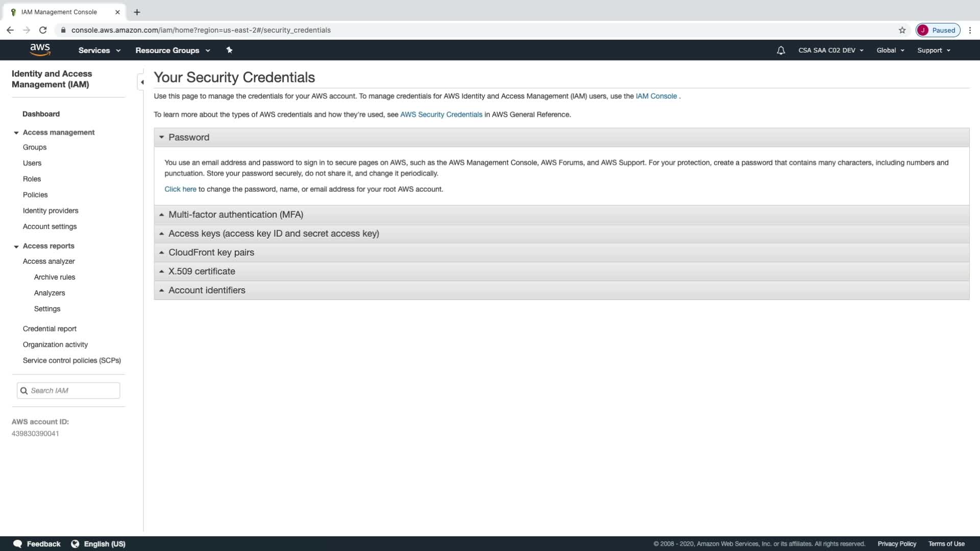Follow the AWS Security Credentials link
The height and width of the screenshot is (551, 980).
[441, 115]
